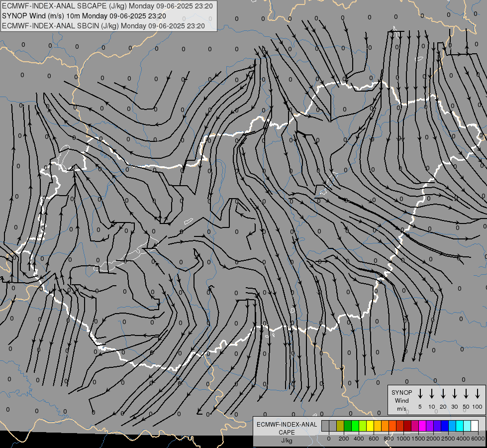Click the 50 m/s label in wind legend
Viewport: 487px width, 448px height.
[466, 407]
